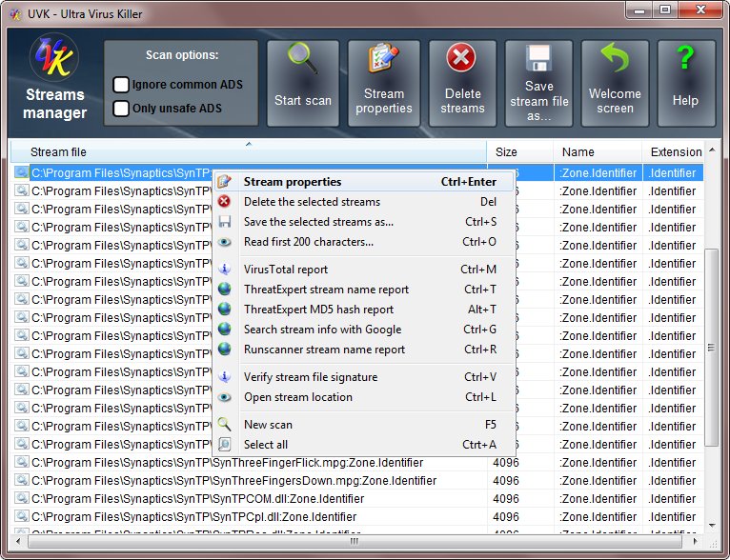Select the SynTPCOM.dll:Zone.Identifier row

356,499
